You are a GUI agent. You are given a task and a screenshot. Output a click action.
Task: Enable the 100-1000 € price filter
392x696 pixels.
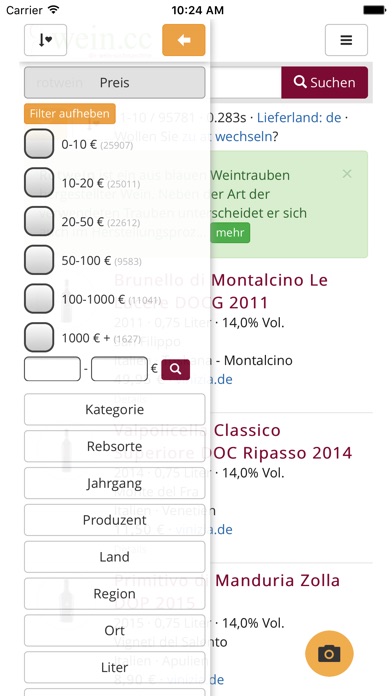click(39, 299)
